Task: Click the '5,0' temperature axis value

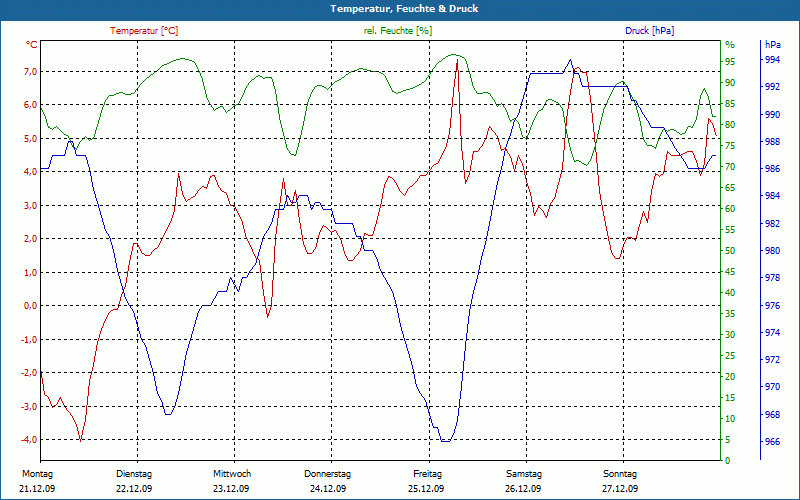Action: [x=31, y=138]
